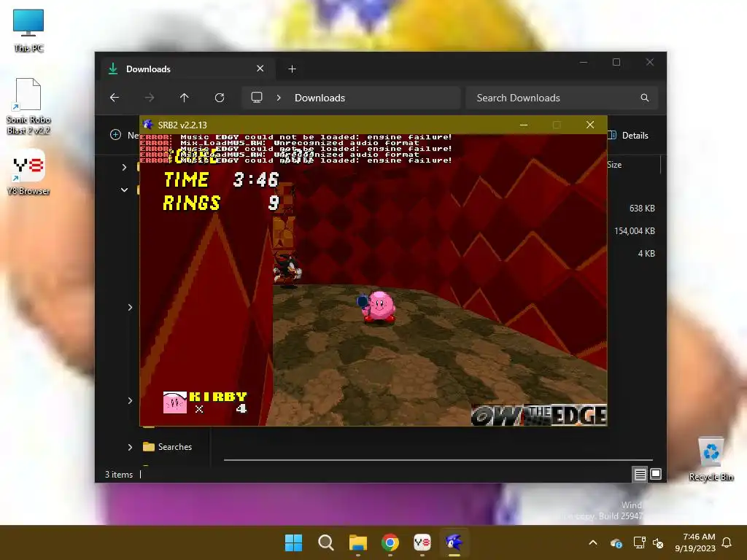Open Sonic Robo Blast 2 v2.2 shortcut
747x560 pixels.
[28, 106]
